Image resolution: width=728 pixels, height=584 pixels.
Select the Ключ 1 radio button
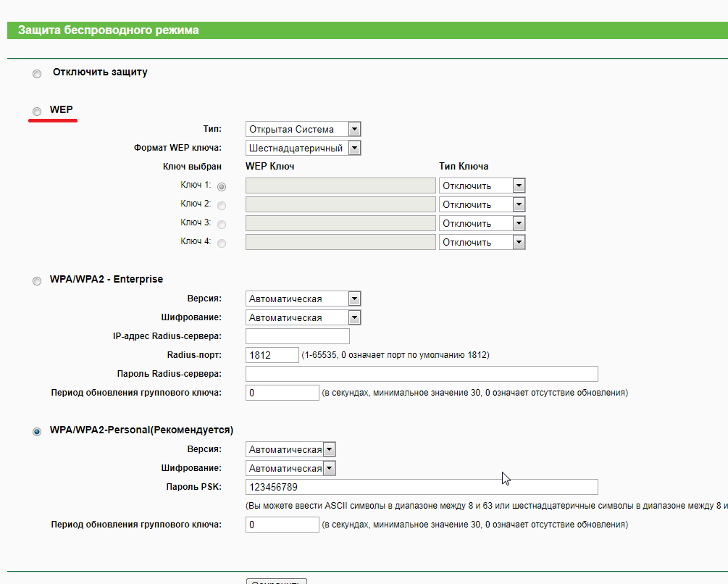222,187
